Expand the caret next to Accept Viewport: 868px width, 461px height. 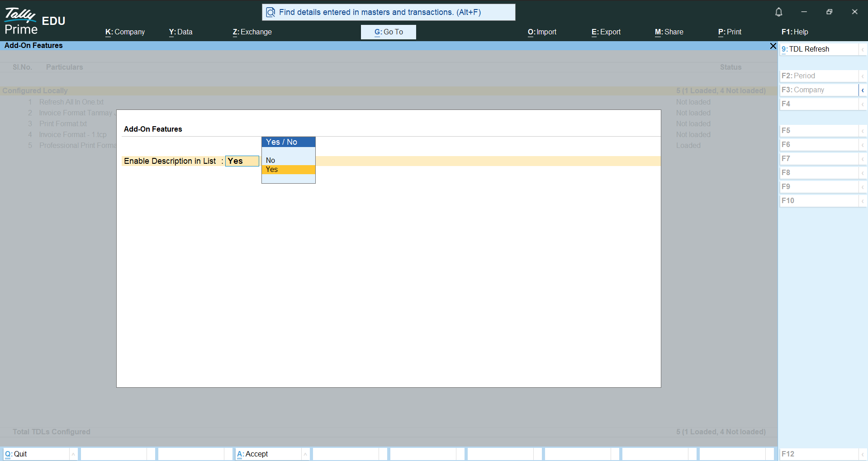click(305, 454)
